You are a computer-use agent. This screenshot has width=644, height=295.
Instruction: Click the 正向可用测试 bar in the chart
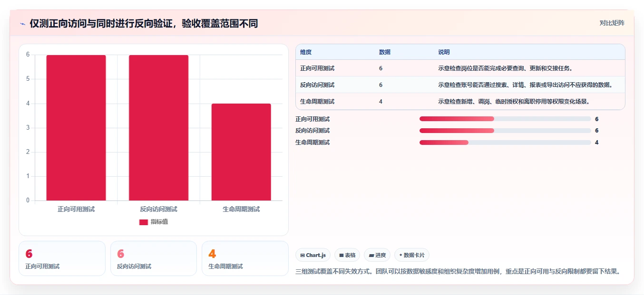point(76,128)
